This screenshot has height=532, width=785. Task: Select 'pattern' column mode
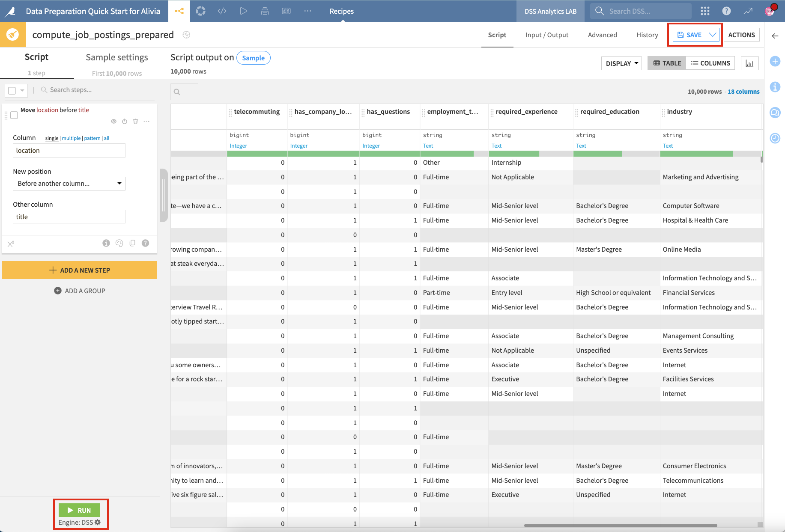[x=92, y=138]
